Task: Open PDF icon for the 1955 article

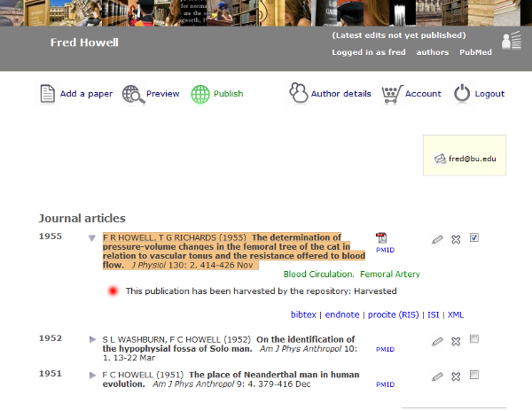Action: (x=381, y=238)
